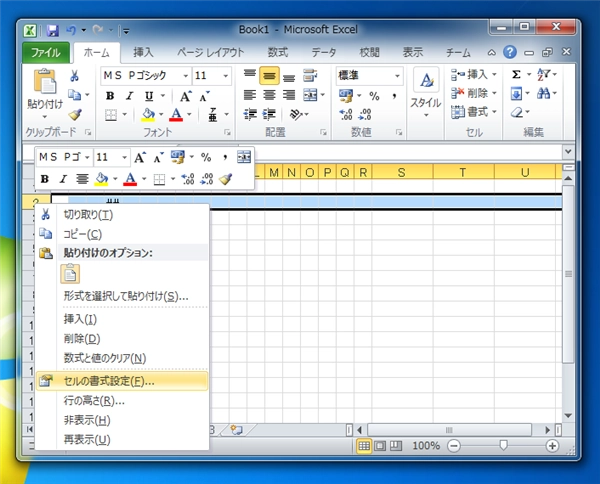
Task: Switch to the 数式 tab
Action: tap(277, 52)
